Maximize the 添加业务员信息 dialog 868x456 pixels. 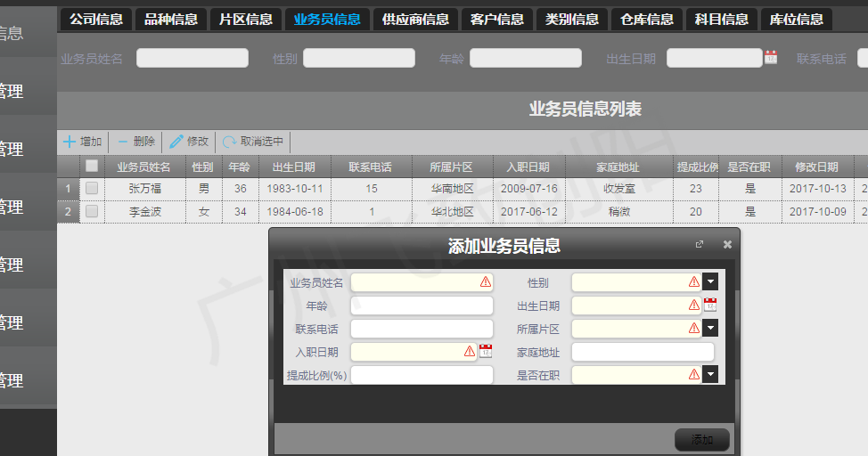pos(700,244)
